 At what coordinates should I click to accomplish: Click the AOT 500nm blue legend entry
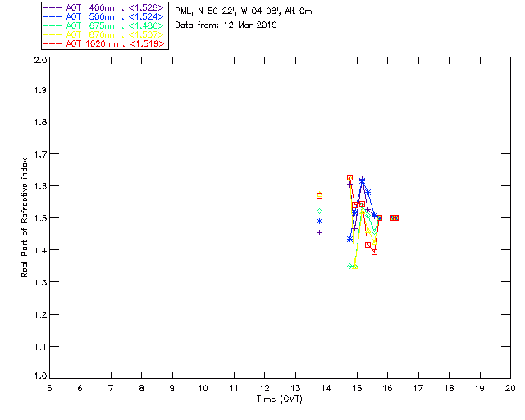103,16
